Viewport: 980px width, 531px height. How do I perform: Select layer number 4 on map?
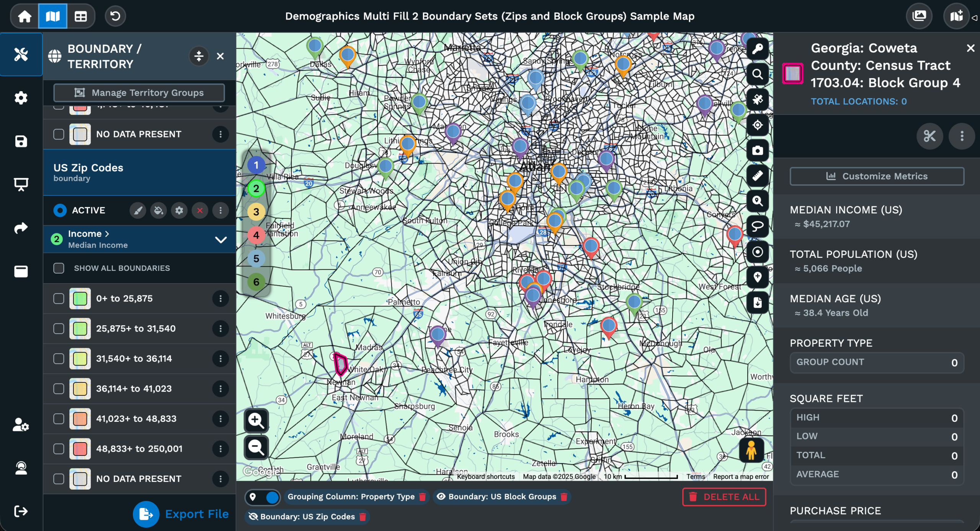(256, 235)
